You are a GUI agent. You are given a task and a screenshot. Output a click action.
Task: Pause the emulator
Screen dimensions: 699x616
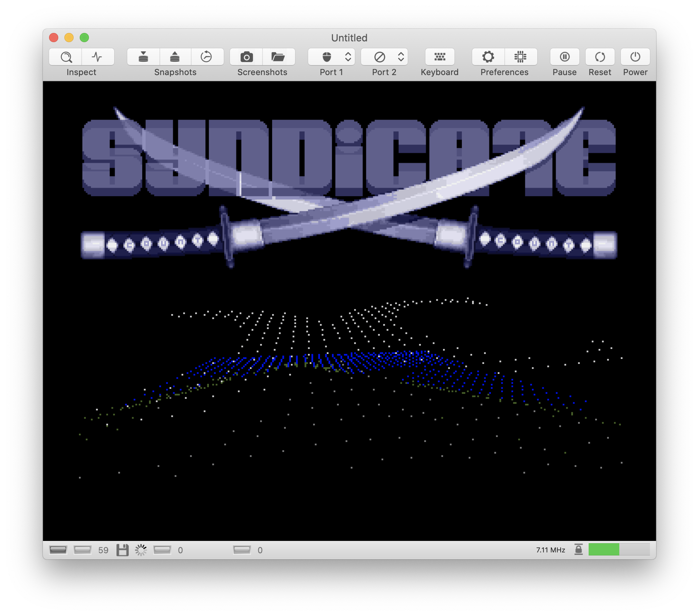coord(565,57)
